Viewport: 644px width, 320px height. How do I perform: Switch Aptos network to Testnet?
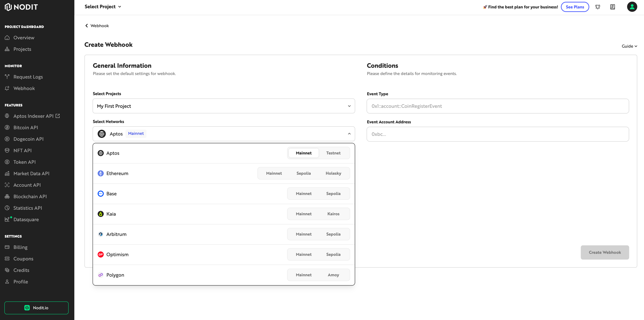(333, 153)
